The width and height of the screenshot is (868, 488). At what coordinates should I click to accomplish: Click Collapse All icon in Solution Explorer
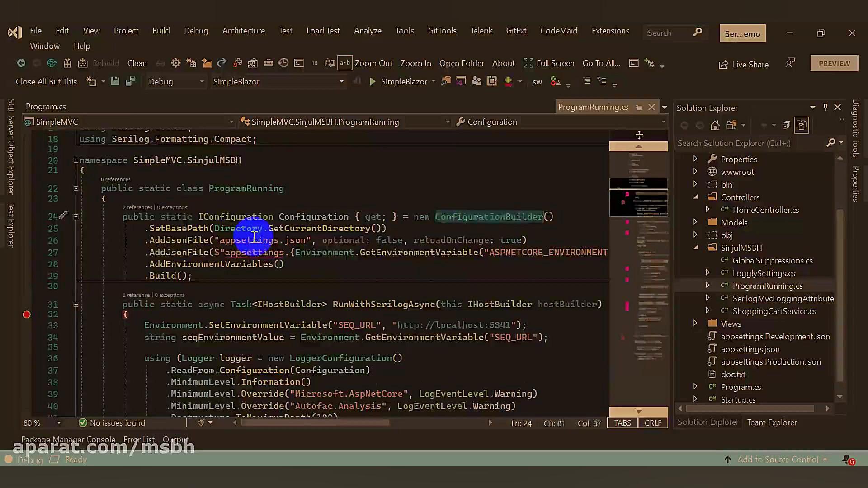coord(786,125)
